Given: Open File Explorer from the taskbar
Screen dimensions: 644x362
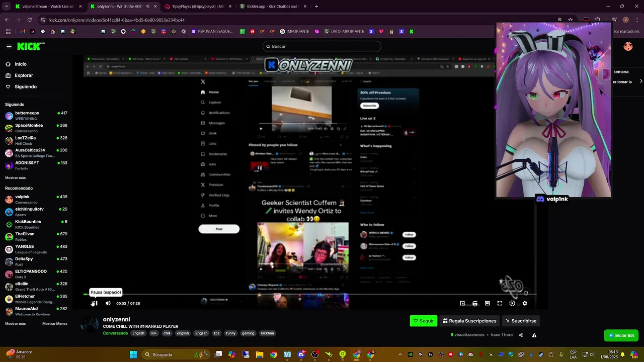Looking at the screenshot, I should [x=260, y=354].
